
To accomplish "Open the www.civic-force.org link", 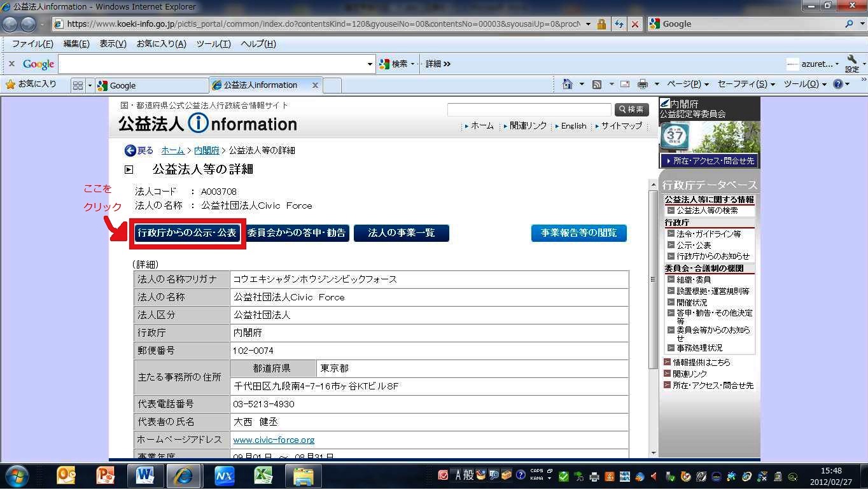I will (274, 440).
